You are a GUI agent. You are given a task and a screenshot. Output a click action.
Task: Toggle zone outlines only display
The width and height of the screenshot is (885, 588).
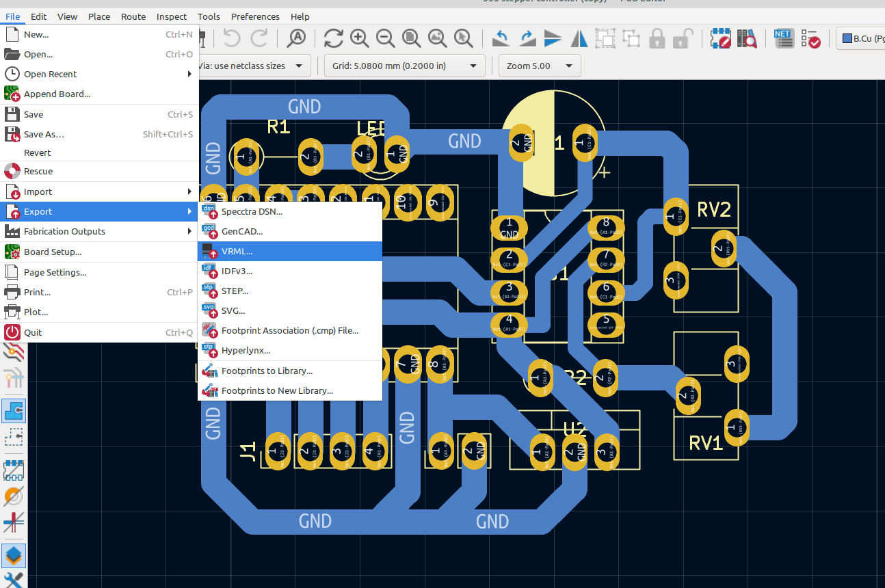pyautogui.click(x=14, y=436)
